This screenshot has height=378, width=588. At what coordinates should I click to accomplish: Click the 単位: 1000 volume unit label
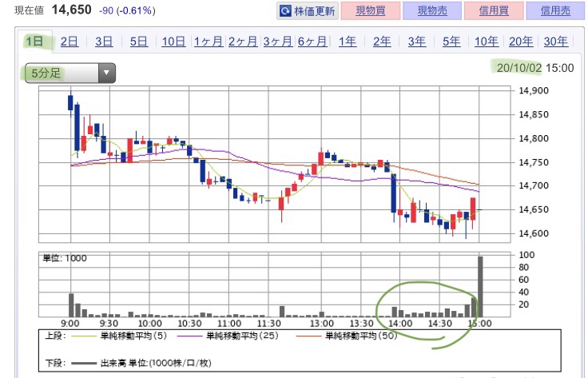click(65, 258)
